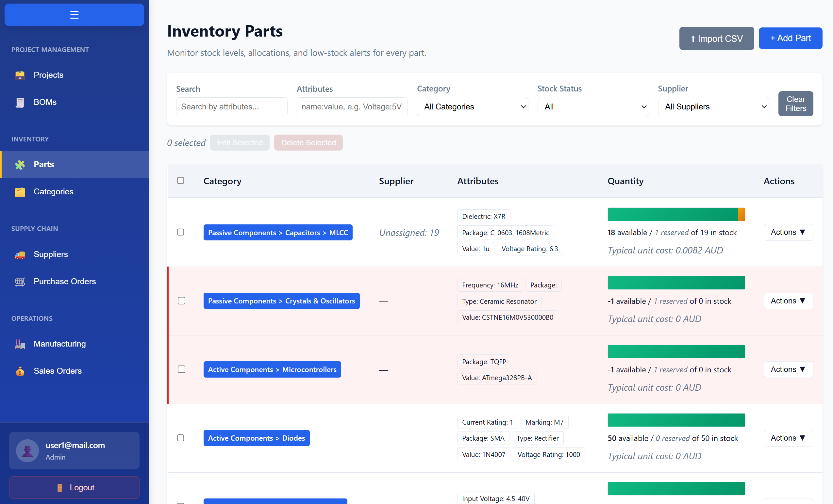Click the Categories folder icon

20,192
